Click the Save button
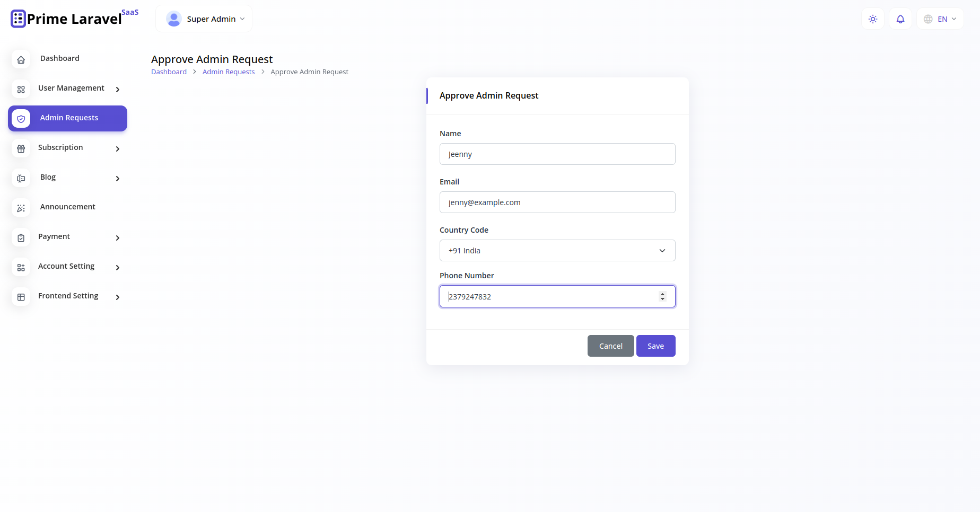Screen dimensions: 980x512 655,346
